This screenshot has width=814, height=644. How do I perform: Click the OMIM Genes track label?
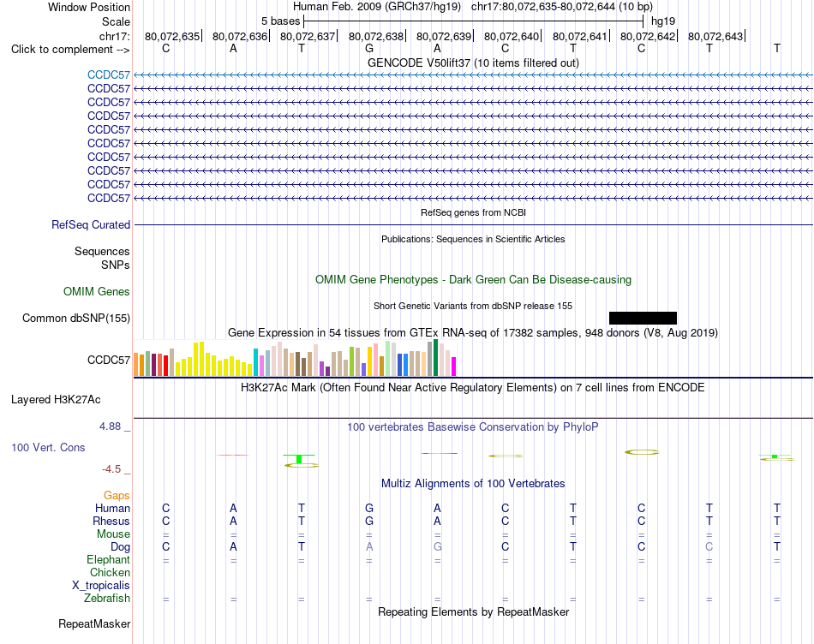(97, 292)
